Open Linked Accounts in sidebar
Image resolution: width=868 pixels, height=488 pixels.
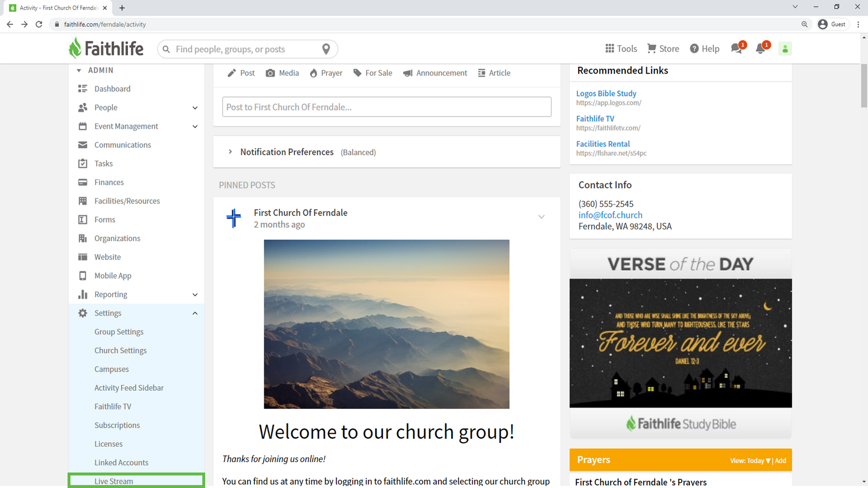pos(121,463)
